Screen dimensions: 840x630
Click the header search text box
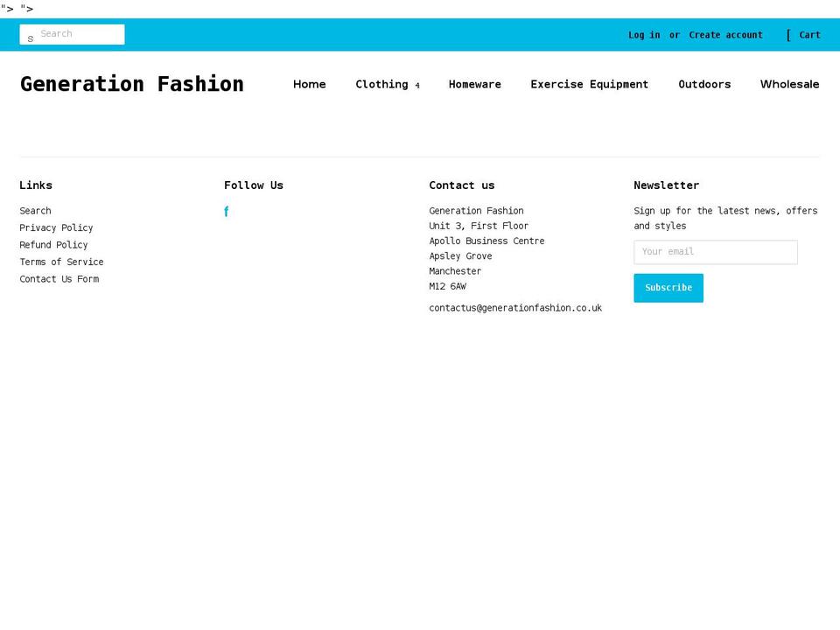(x=79, y=33)
